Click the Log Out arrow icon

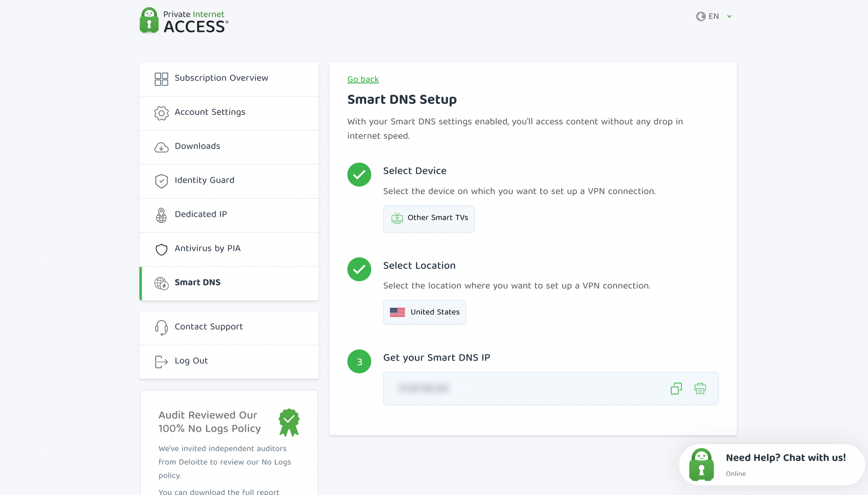[161, 362]
